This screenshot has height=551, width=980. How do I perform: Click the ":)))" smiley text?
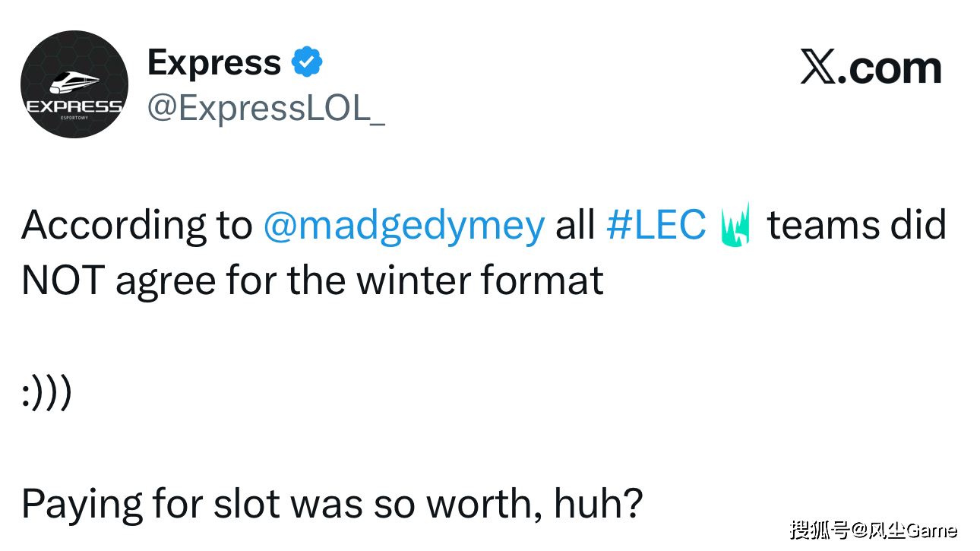point(46,394)
